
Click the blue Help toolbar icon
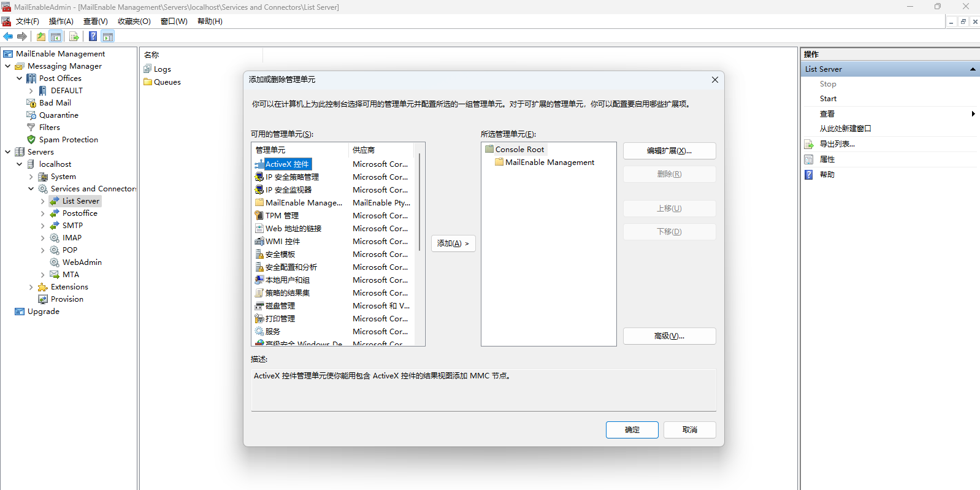(x=93, y=36)
